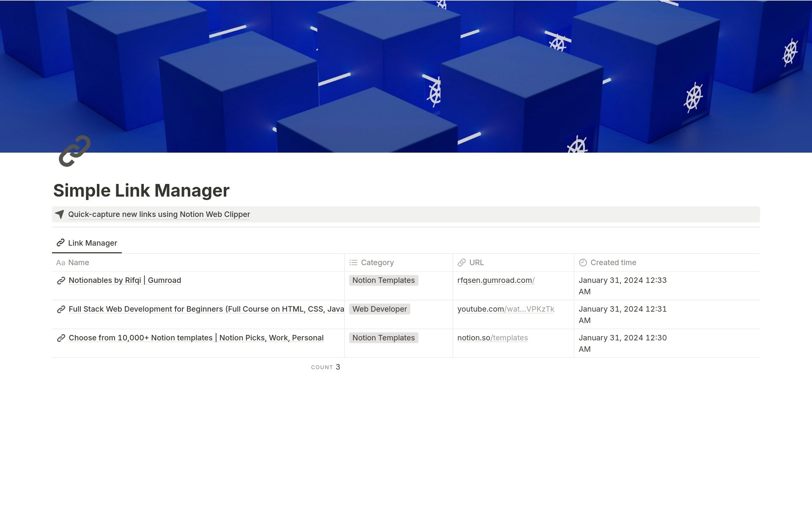Image resolution: width=812 pixels, height=507 pixels.
Task: Click the clock icon in Created time header
Action: coord(583,262)
